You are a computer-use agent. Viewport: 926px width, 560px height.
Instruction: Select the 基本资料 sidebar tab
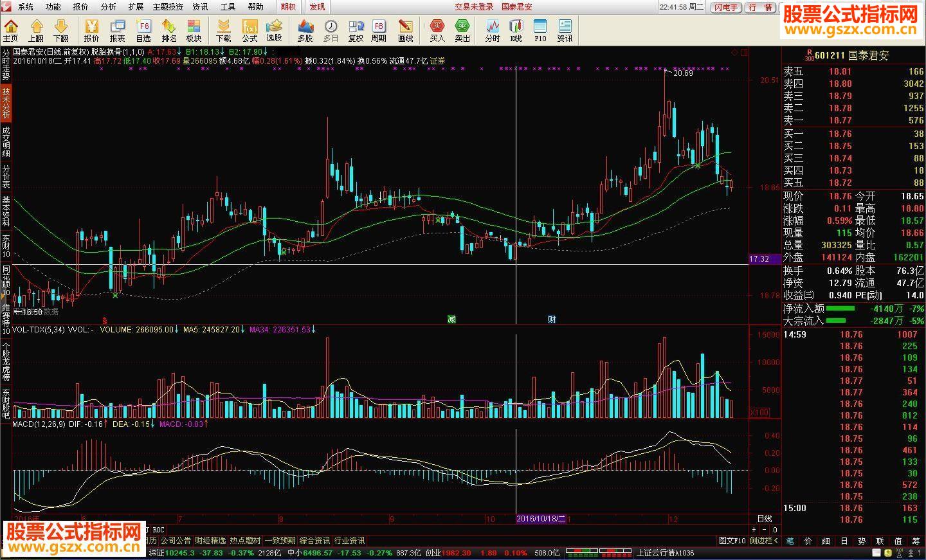point(6,212)
